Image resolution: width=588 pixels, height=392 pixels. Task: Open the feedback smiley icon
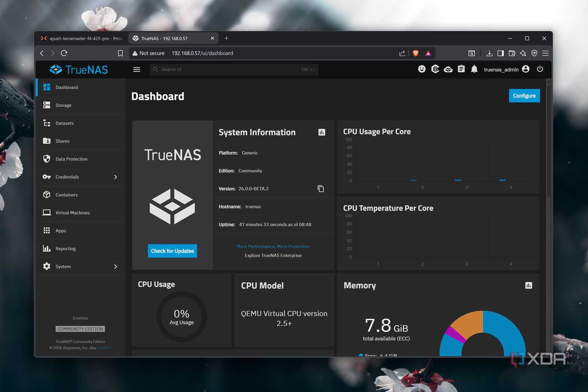[422, 69]
